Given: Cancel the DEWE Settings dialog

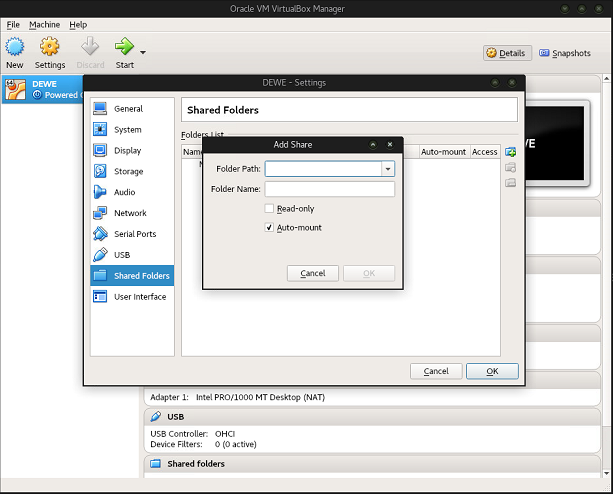Looking at the screenshot, I should pos(436,371).
